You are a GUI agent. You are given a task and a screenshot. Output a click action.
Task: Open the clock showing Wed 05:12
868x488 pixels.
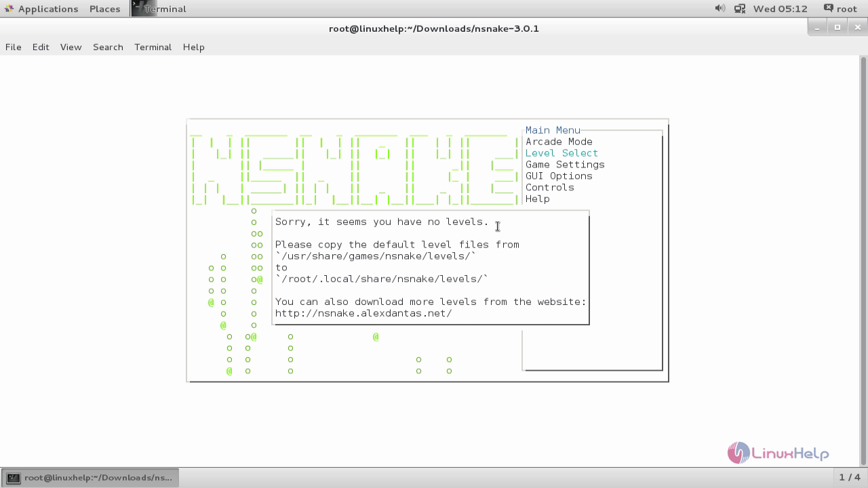point(781,9)
